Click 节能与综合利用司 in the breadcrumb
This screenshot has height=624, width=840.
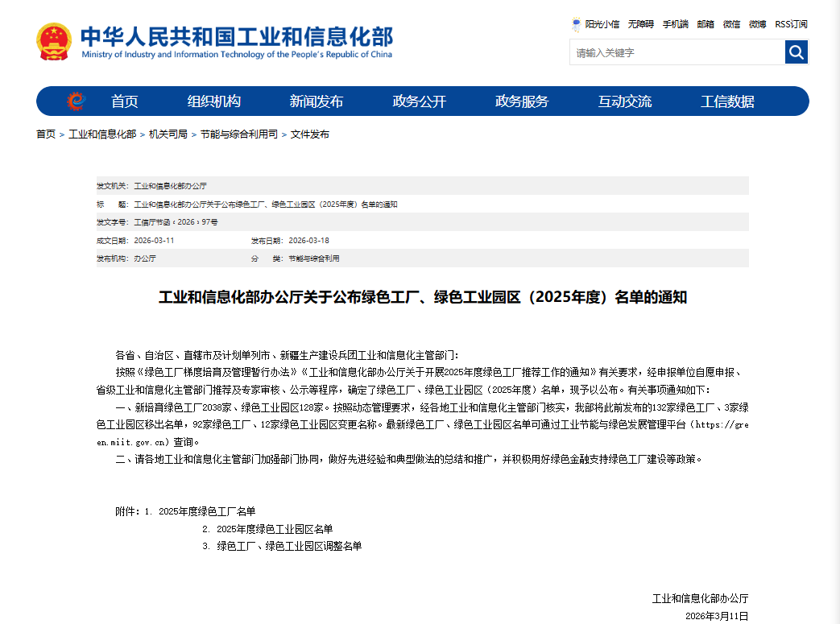pyautogui.click(x=239, y=134)
